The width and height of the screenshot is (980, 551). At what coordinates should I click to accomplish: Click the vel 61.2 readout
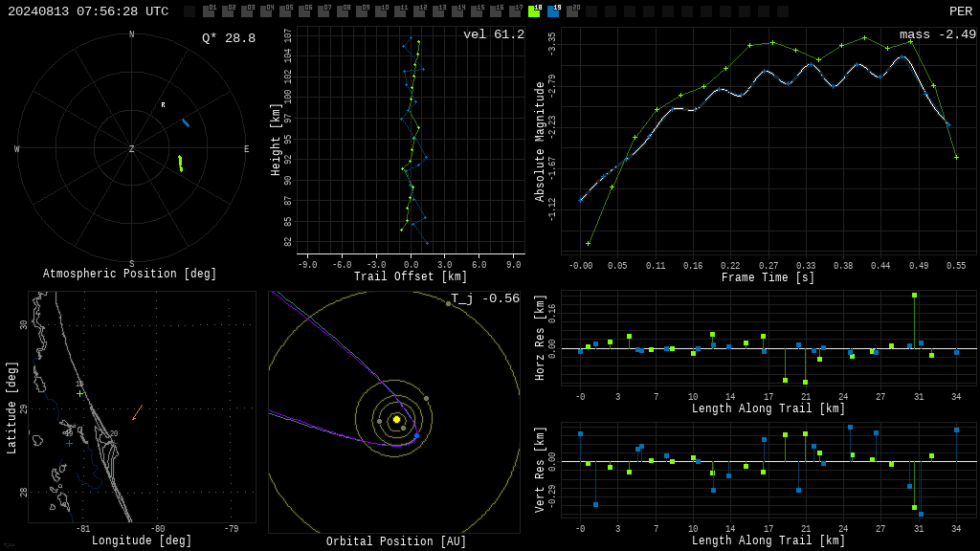point(494,34)
